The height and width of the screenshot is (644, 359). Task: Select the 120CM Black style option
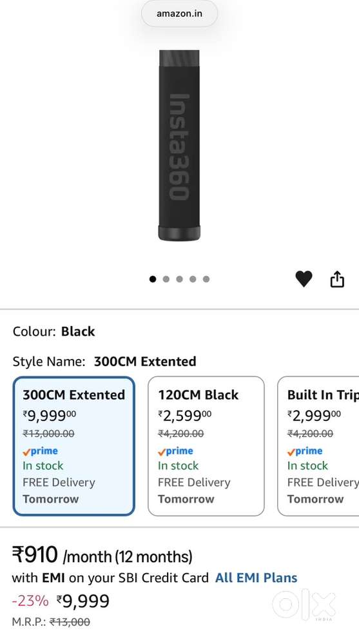coord(206,446)
